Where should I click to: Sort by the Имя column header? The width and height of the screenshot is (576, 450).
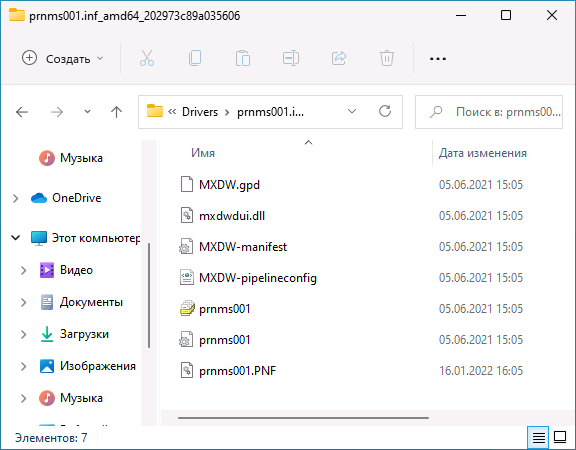tap(203, 153)
